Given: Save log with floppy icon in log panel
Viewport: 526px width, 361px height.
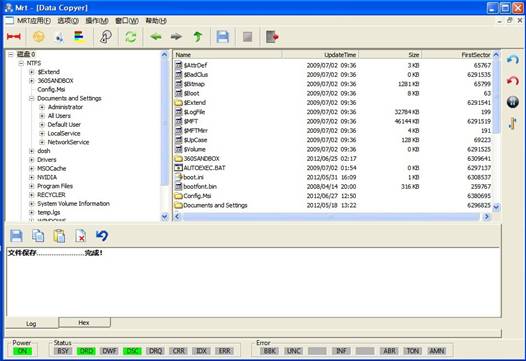Looking at the screenshot, I should click(16, 236).
